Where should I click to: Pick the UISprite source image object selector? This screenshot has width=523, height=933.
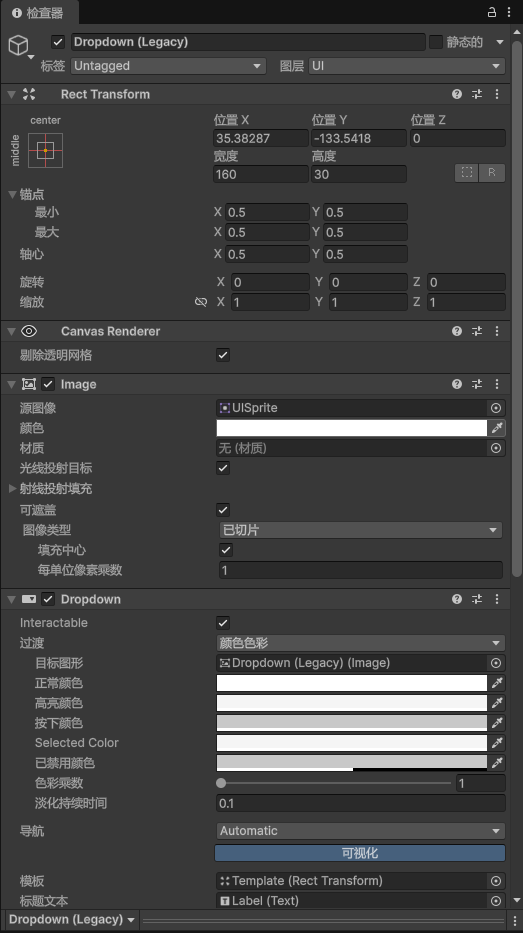point(496,408)
